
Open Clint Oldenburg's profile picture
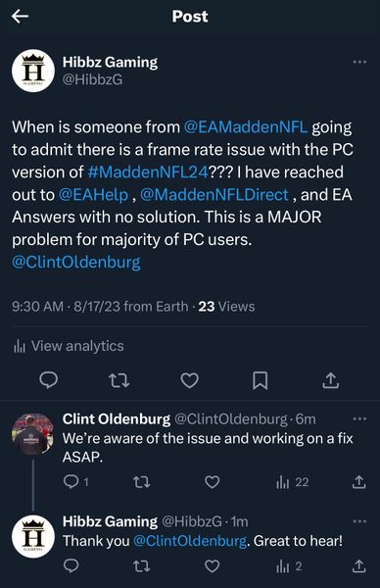(x=33, y=434)
